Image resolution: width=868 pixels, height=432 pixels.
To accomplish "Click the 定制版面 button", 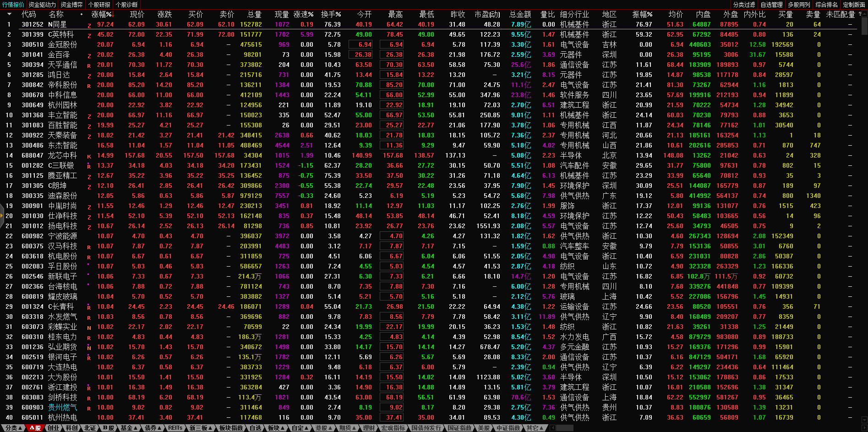I will (x=854, y=5).
